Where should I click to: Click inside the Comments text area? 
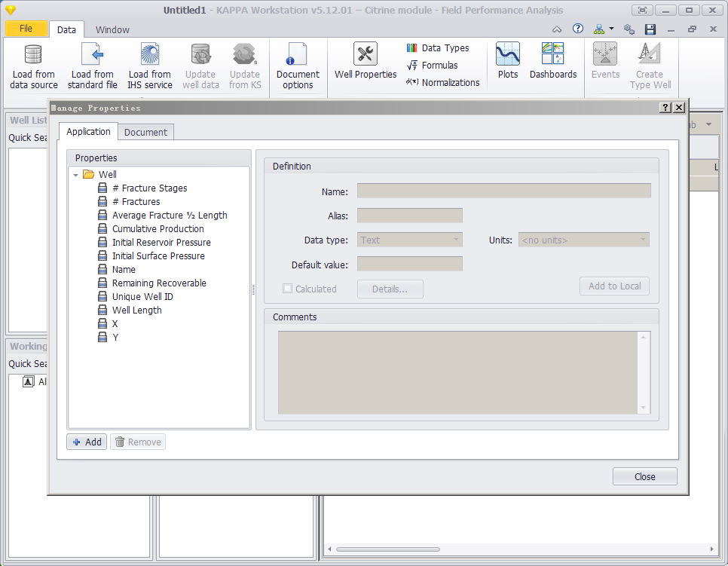click(x=457, y=372)
